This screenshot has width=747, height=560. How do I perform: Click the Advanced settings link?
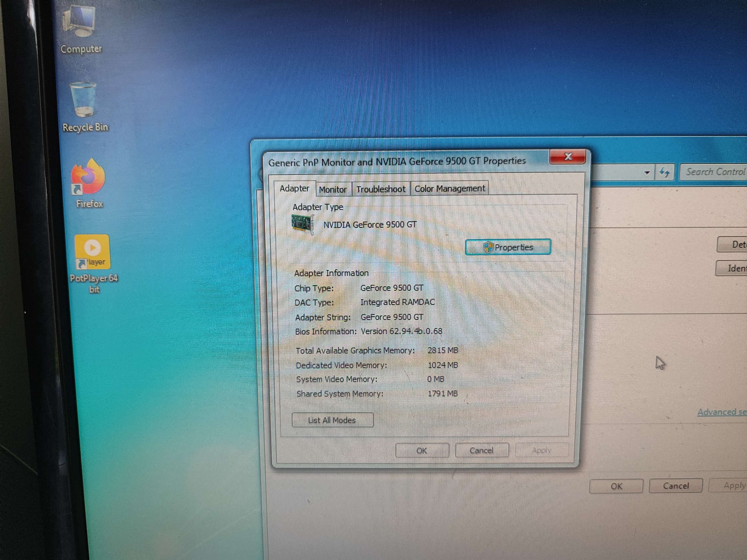point(721,412)
